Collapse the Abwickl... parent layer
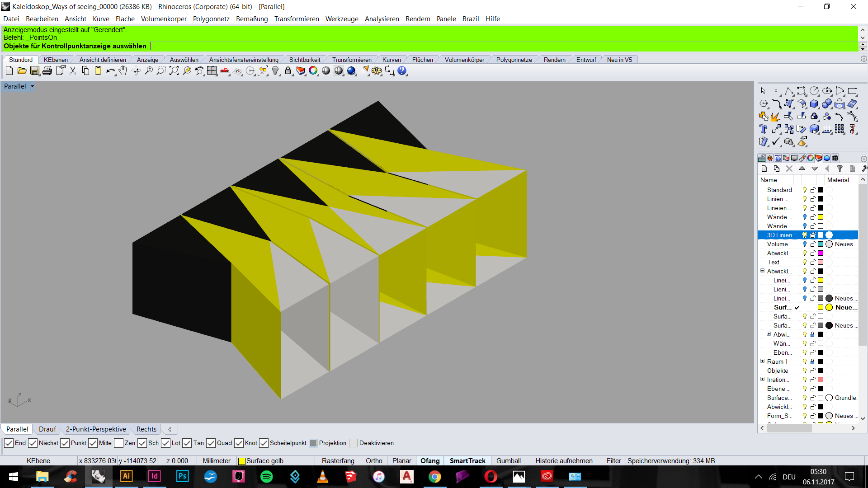The image size is (868, 488). click(762, 271)
